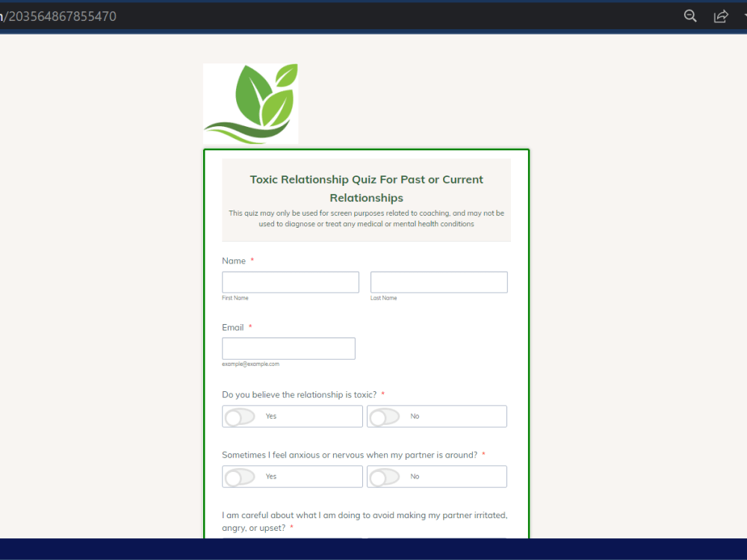Enable the Yes toggle for 'relationship is toxic'
This screenshot has height=560, width=747.
291,416
